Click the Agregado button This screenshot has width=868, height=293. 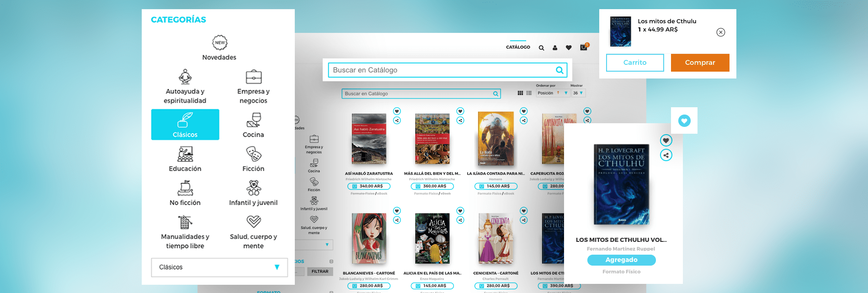pyautogui.click(x=622, y=260)
